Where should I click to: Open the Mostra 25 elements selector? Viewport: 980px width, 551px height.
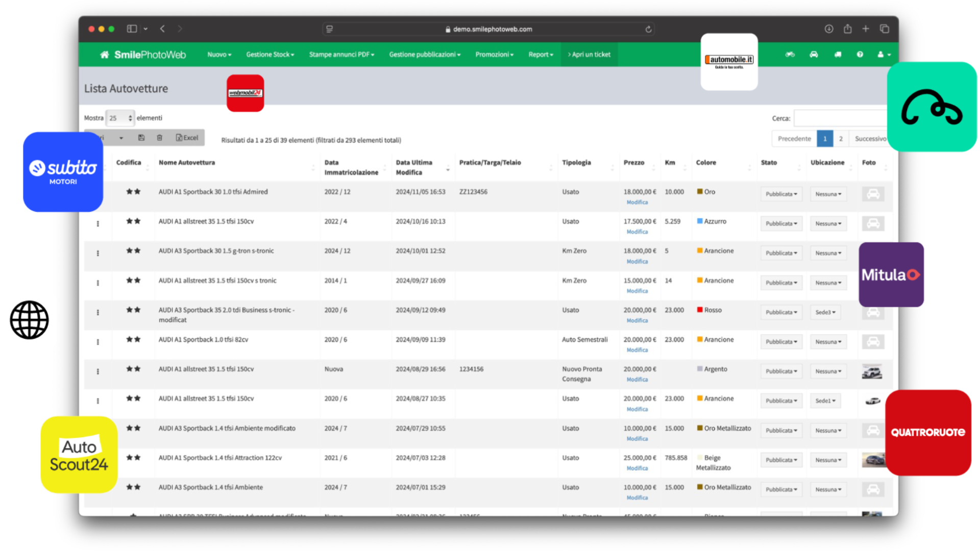click(120, 118)
